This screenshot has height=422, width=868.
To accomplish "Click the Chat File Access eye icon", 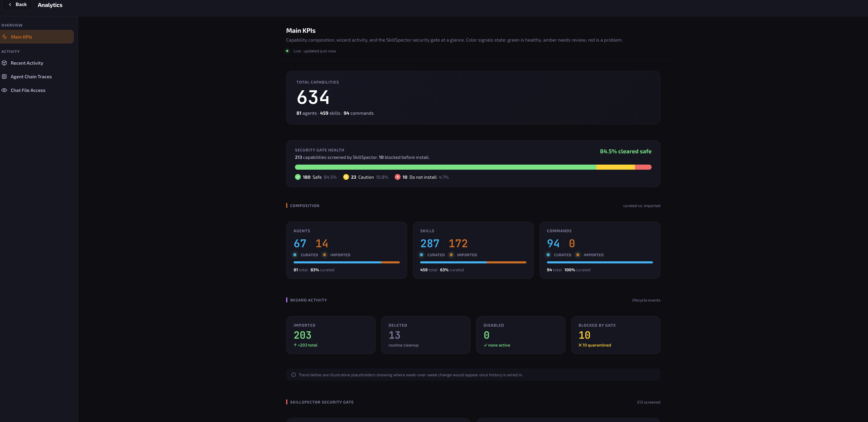I will point(4,90).
